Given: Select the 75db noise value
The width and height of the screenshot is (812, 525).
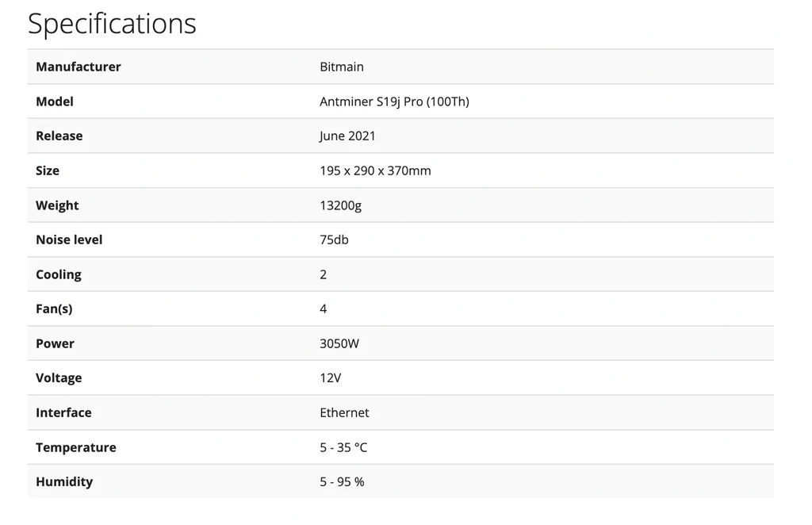Looking at the screenshot, I should [x=334, y=240].
